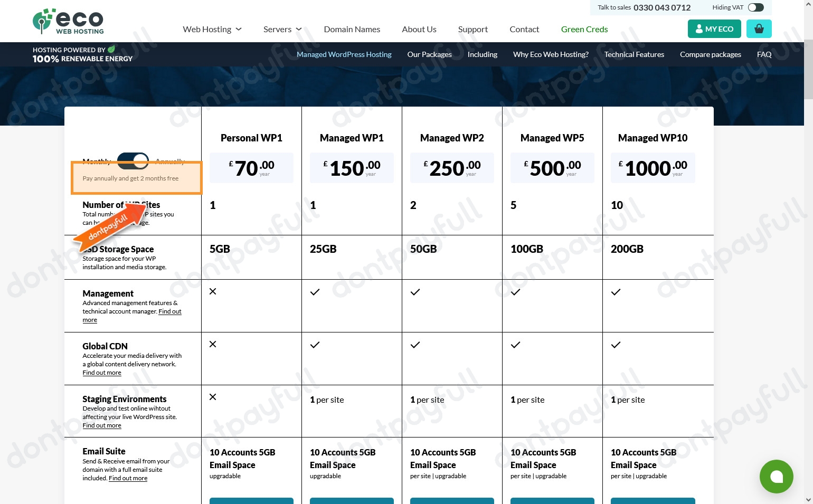
Task: Click Managed WP2 Management checkmark
Action: pos(415,292)
